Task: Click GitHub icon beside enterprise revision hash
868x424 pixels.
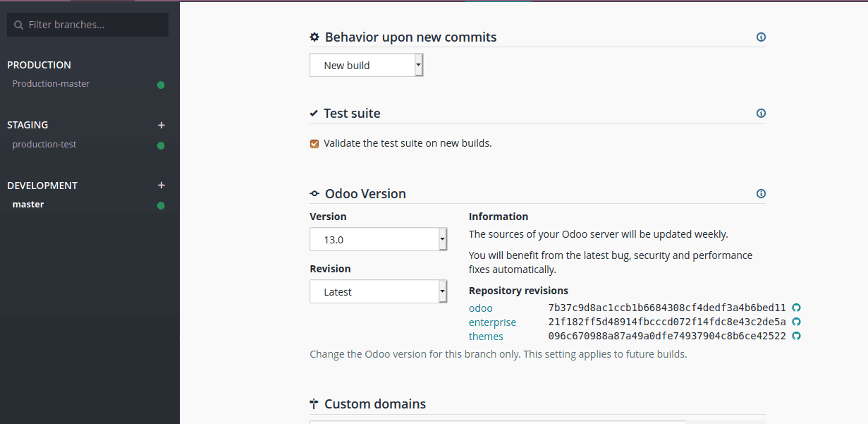Action: (x=796, y=322)
